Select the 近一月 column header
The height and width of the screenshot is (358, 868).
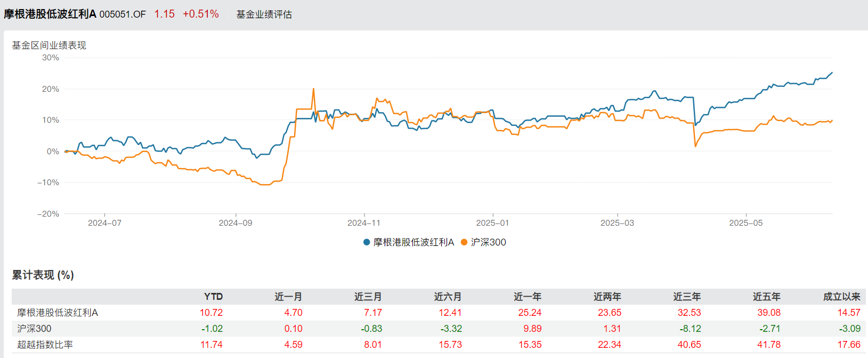coord(288,297)
